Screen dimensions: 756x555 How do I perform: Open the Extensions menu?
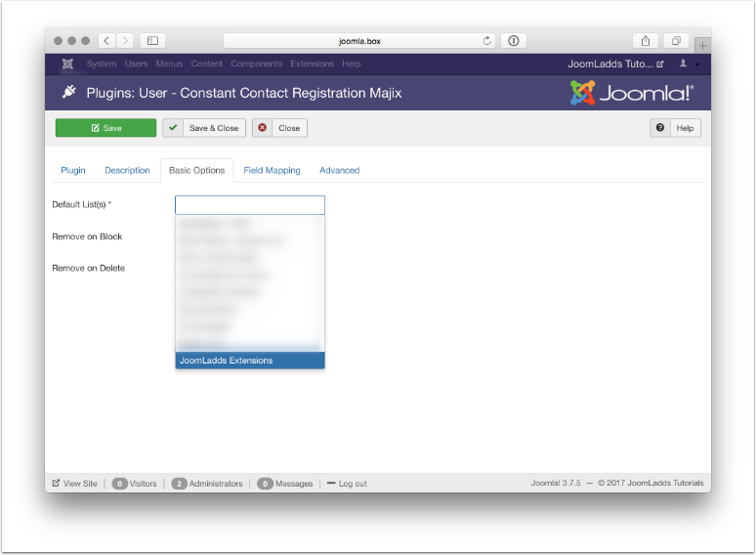coord(312,64)
